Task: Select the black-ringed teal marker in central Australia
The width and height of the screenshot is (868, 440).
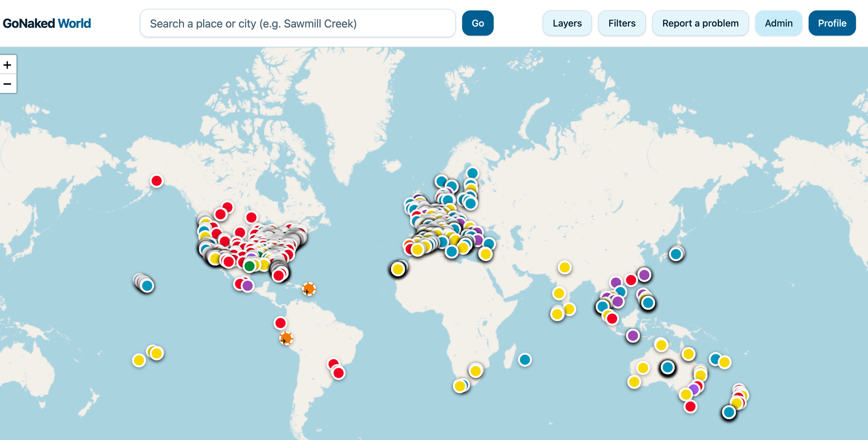Action: point(668,368)
